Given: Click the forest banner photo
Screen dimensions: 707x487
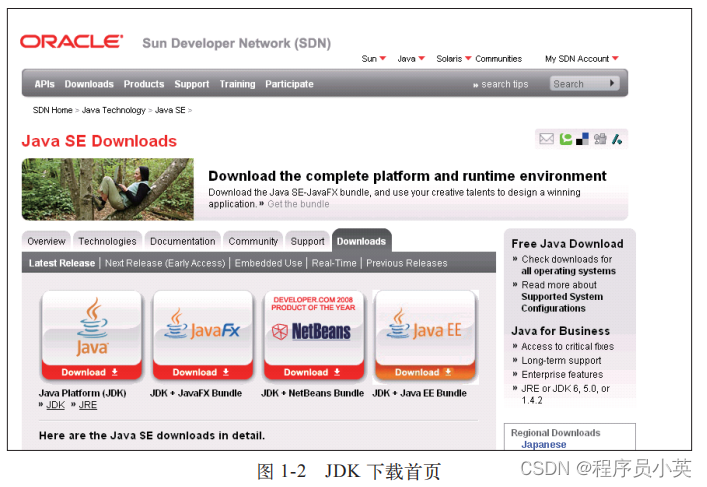Looking at the screenshot, I should click(108, 189).
